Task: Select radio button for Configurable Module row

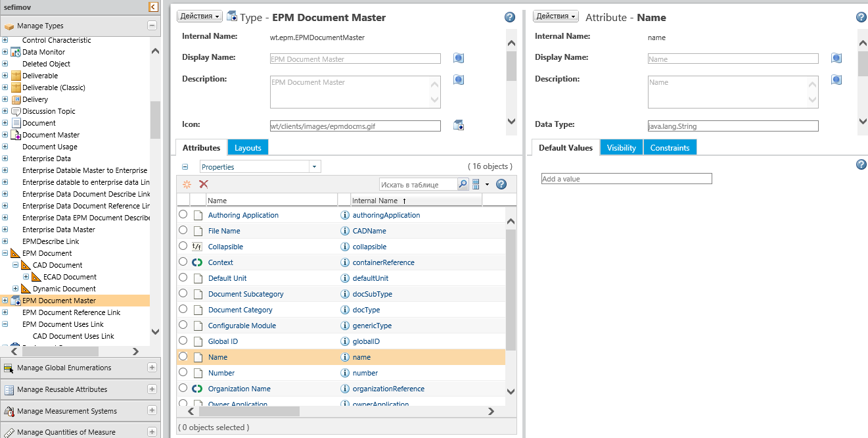Action: tap(183, 325)
